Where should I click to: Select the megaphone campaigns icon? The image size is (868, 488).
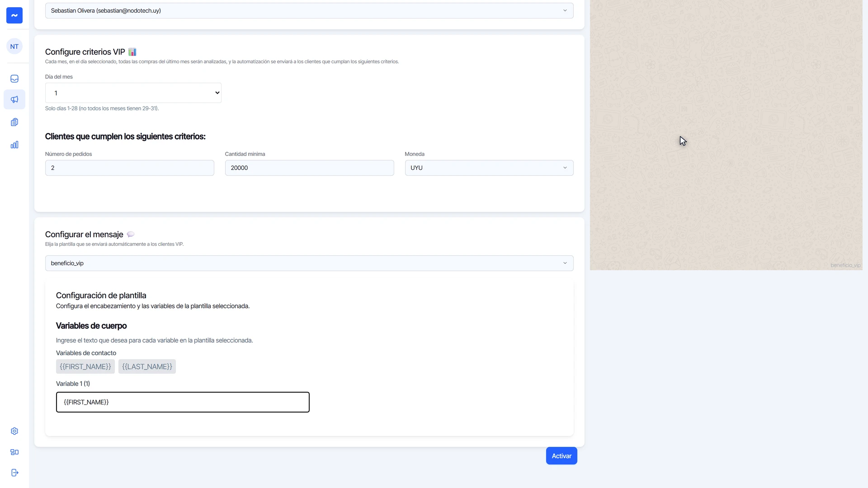14,99
